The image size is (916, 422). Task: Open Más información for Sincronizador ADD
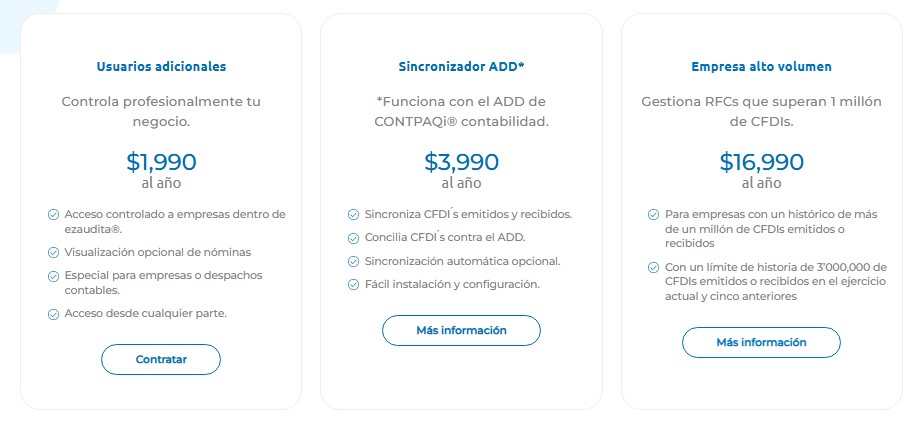461,330
